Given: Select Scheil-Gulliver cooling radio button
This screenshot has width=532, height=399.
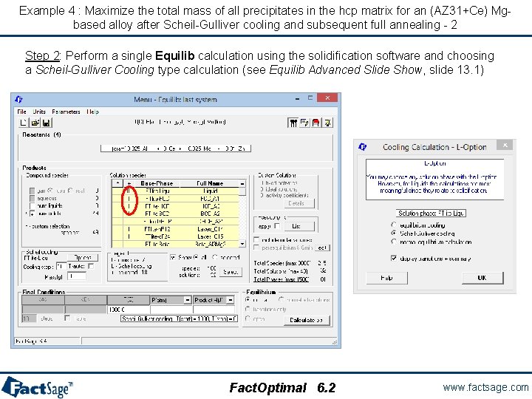Looking at the screenshot, I should (394, 233).
